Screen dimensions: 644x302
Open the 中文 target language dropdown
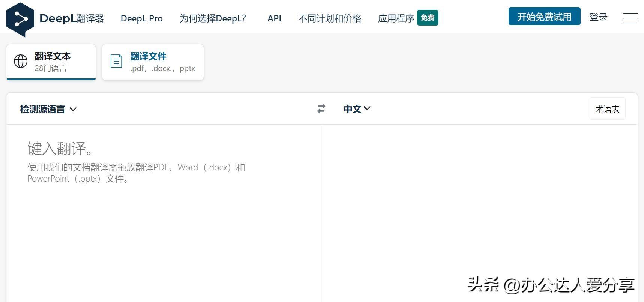357,109
